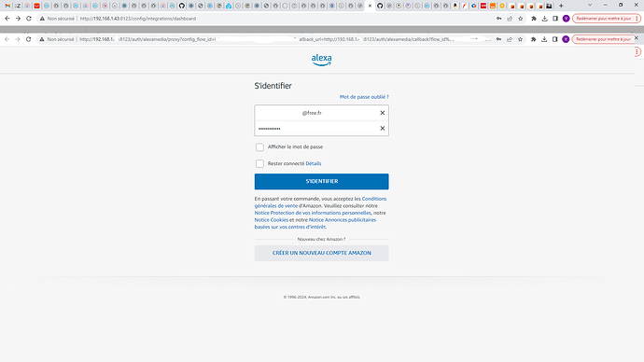Screen dimensions: 644x362
Task: Open purple profile avatar in outer toolbar
Action: click(x=566, y=19)
